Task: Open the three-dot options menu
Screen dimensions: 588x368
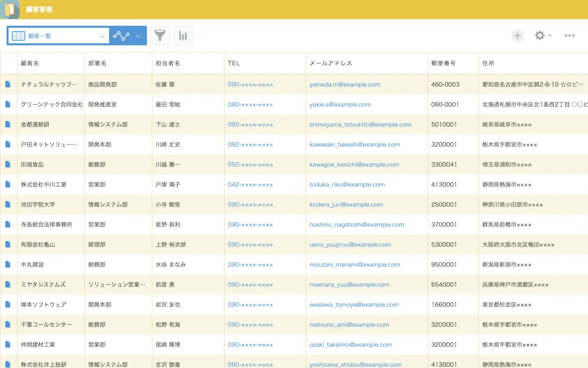Action: pyautogui.click(x=569, y=36)
